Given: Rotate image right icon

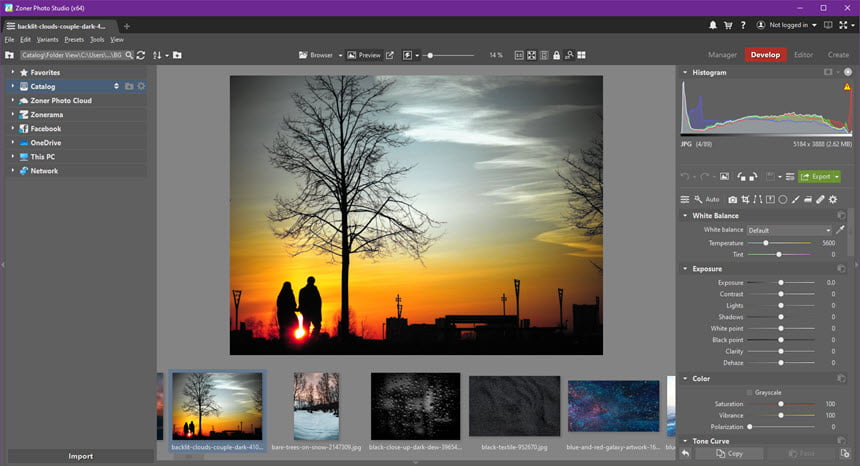Looking at the screenshot, I should coord(753,177).
